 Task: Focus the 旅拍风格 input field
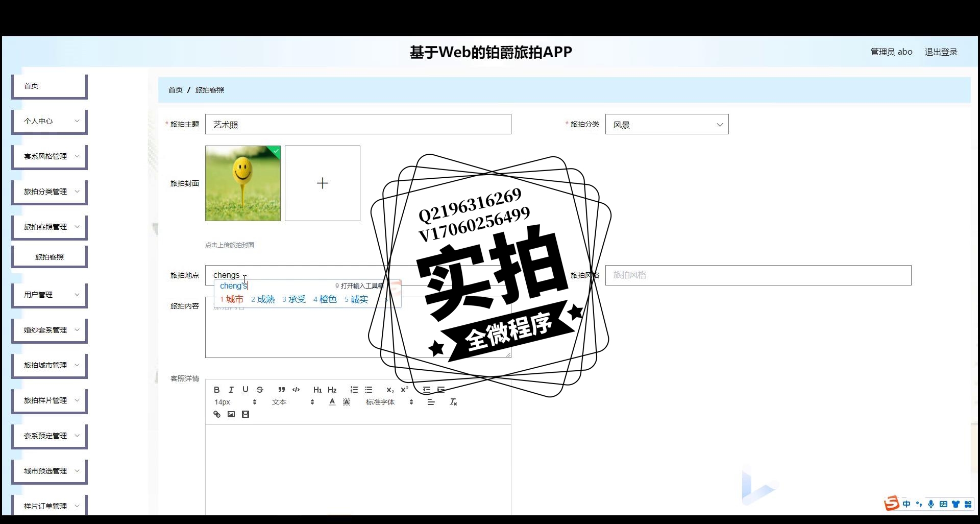(x=758, y=275)
